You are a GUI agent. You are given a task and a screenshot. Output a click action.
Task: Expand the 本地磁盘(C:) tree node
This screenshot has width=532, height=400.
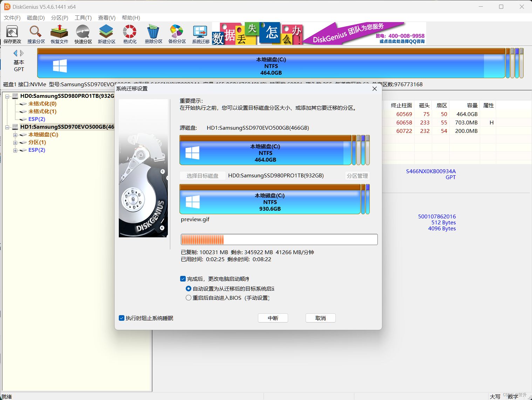[x=15, y=135]
